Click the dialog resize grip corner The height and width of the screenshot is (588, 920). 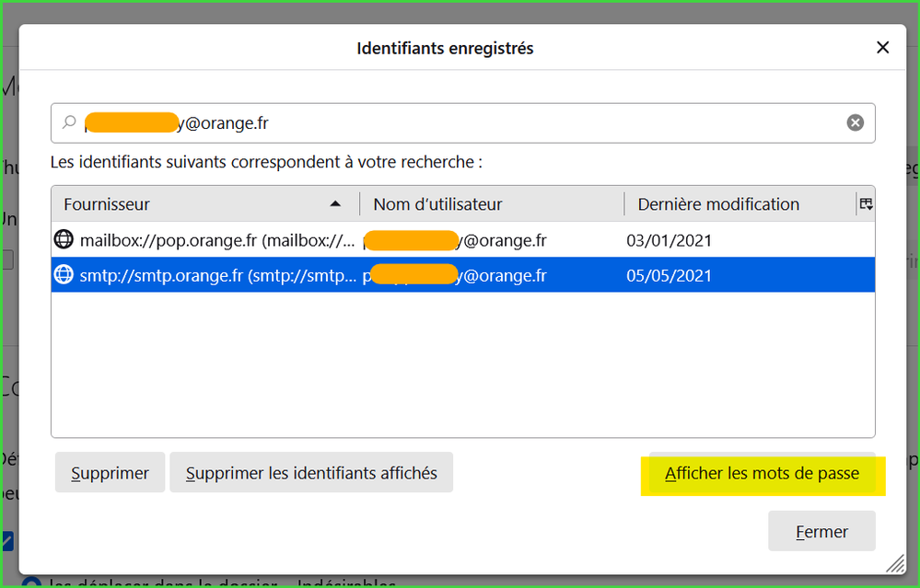point(894,563)
